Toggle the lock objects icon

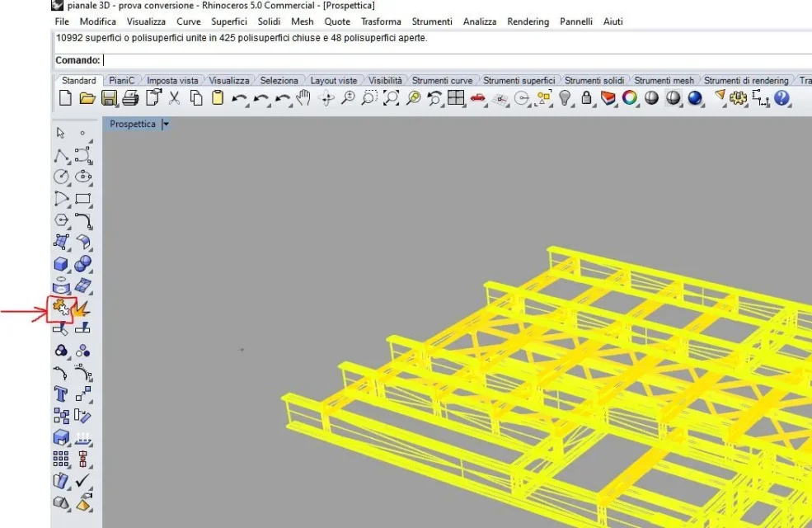pos(586,98)
